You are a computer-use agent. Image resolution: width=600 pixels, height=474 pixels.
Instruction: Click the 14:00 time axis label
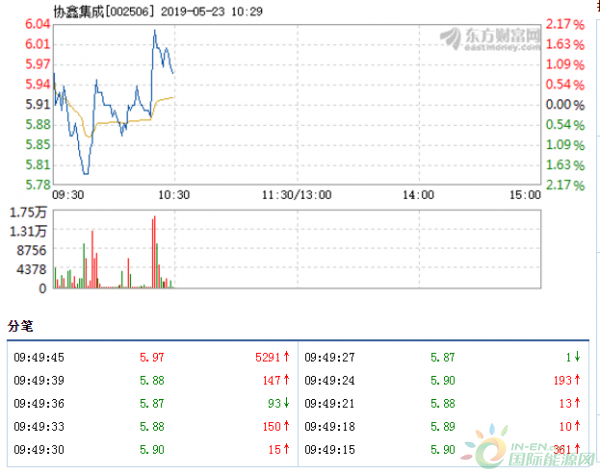[418, 195]
